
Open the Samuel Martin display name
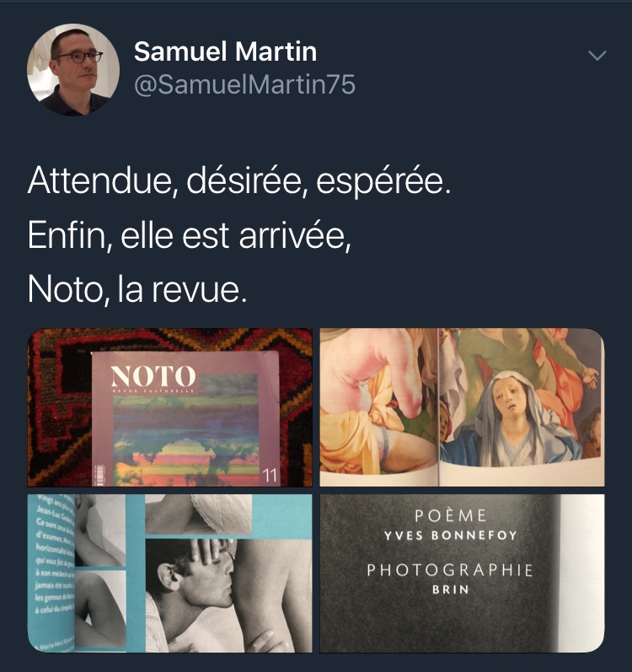point(225,51)
